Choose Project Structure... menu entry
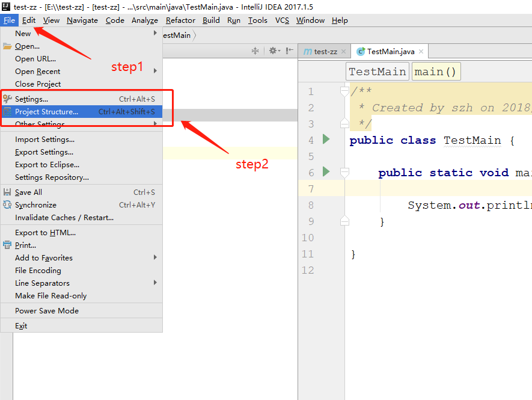Image resolution: width=532 pixels, height=400 pixels. click(x=81, y=112)
